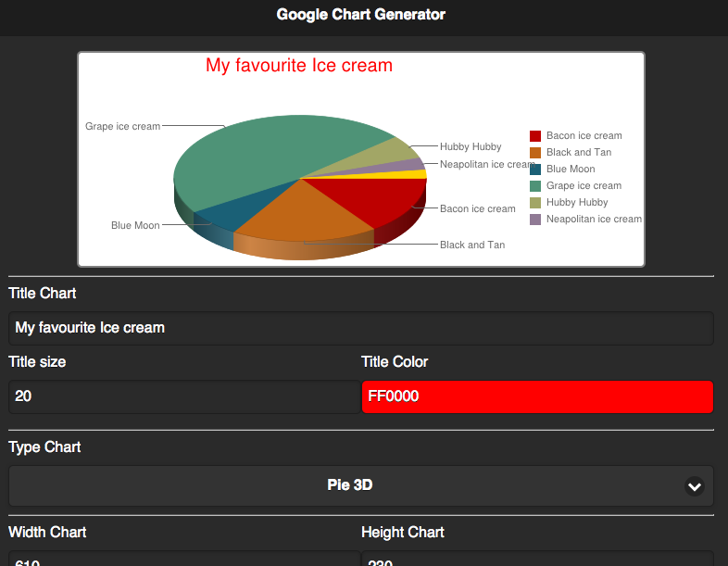
Task: Select the large green Grape ice cream pie slice
Action: (269, 157)
